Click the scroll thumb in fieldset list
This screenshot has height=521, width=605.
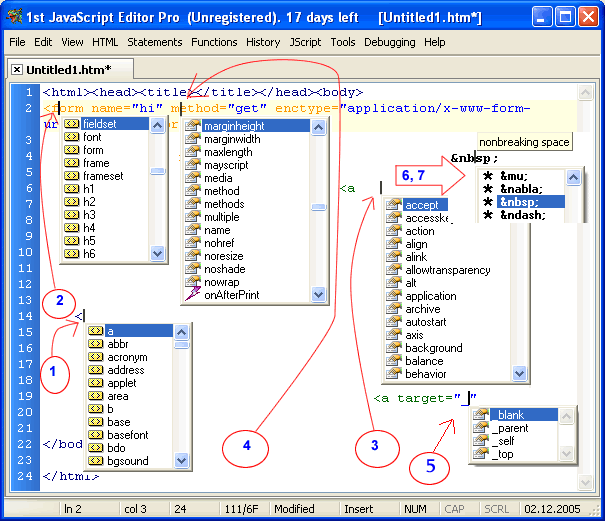point(157,171)
